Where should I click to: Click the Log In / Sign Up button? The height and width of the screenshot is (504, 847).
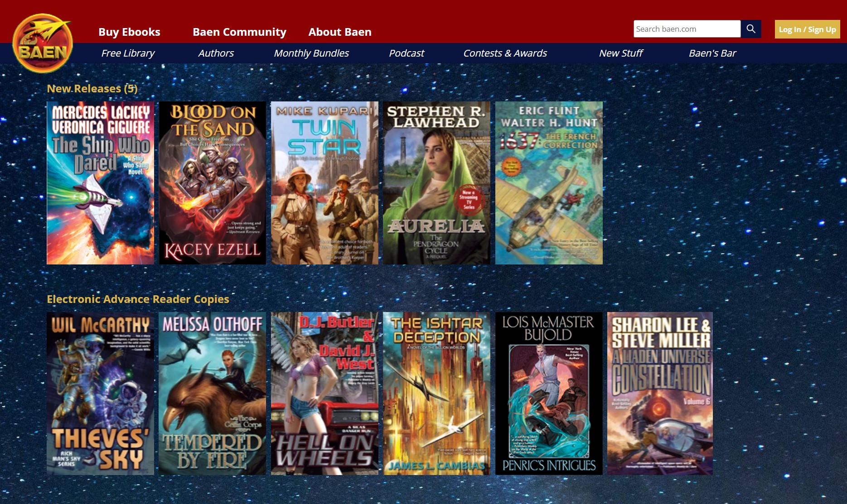point(807,29)
